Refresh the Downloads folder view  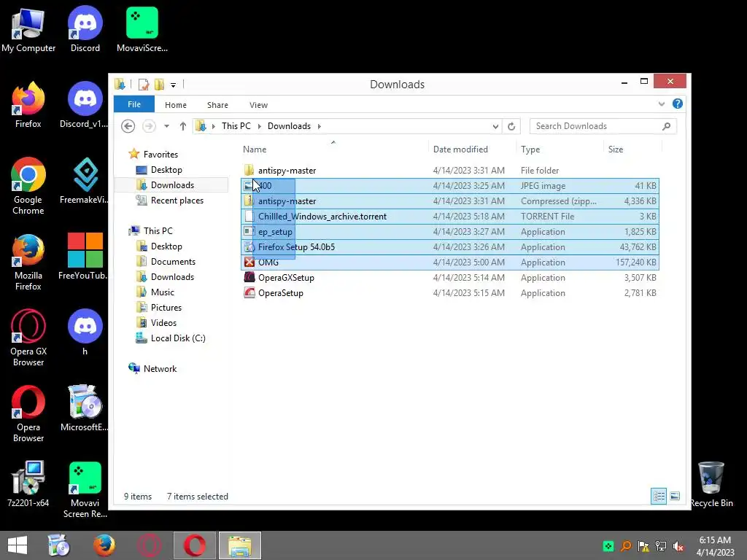click(x=511, y=126)
